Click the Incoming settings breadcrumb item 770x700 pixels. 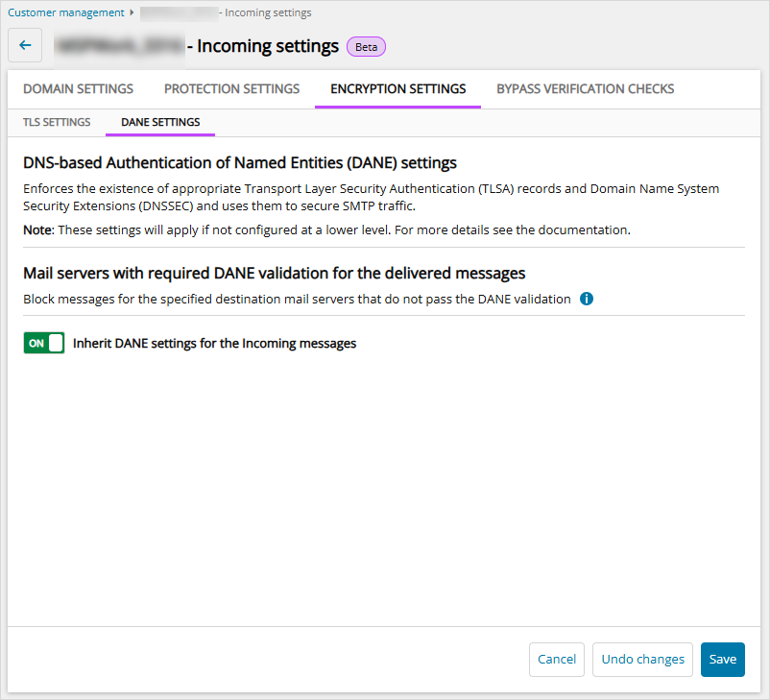coord(268,12)
